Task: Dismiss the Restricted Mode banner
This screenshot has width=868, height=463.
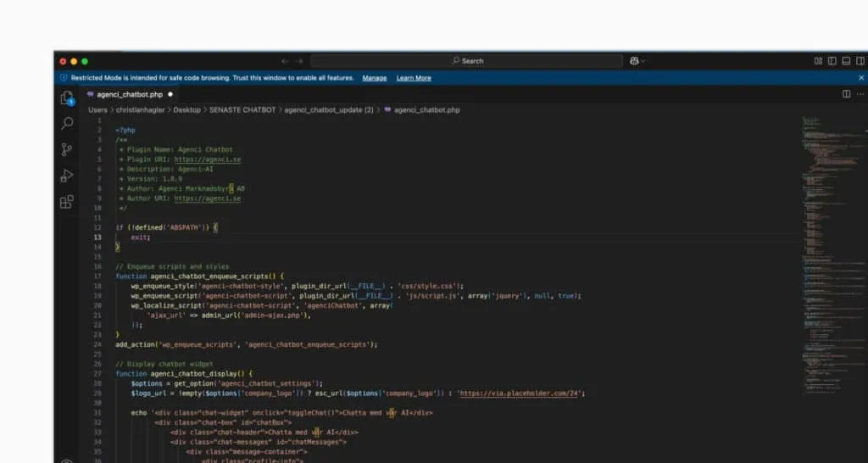Action: pos(861,78)
